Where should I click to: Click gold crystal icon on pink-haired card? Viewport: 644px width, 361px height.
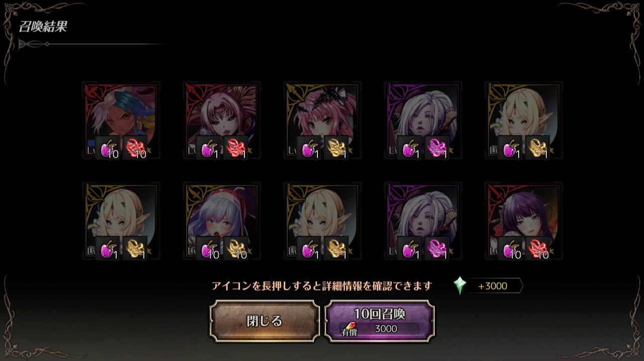click(337, 148)
